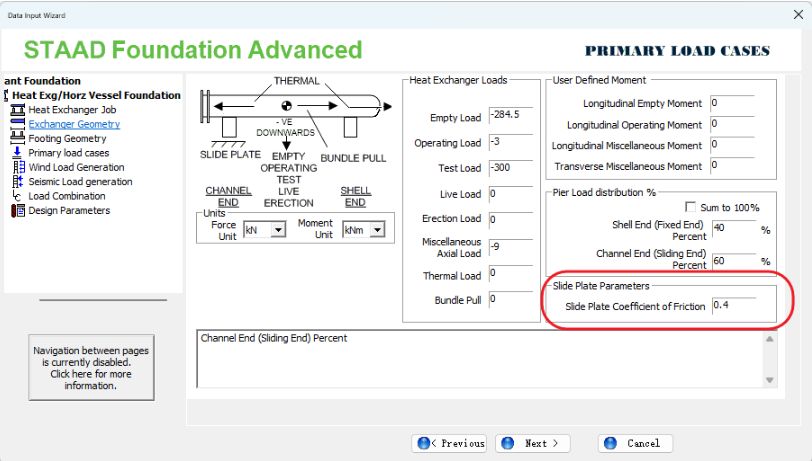The width and height of the screenshot is (812, 461).
Task: Click Shell End (Fixed End) Percent field
Action: pyautogui.click(x=734, y=228)
